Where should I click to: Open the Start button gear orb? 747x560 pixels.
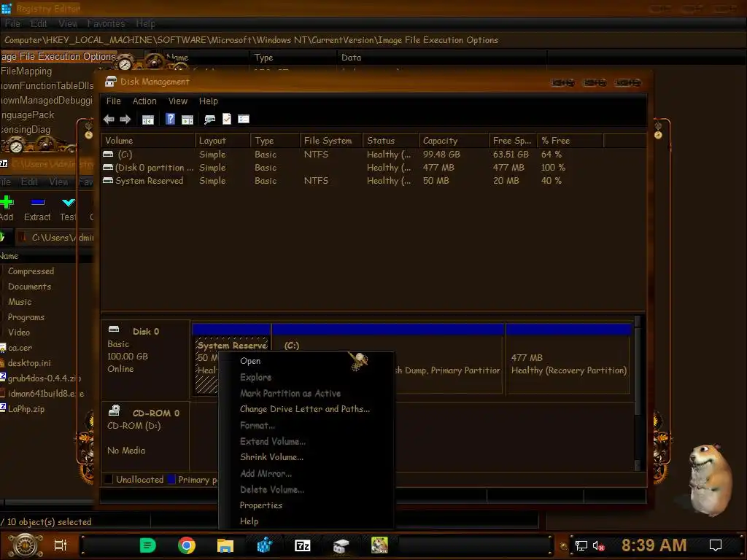[x=25, y=545]
